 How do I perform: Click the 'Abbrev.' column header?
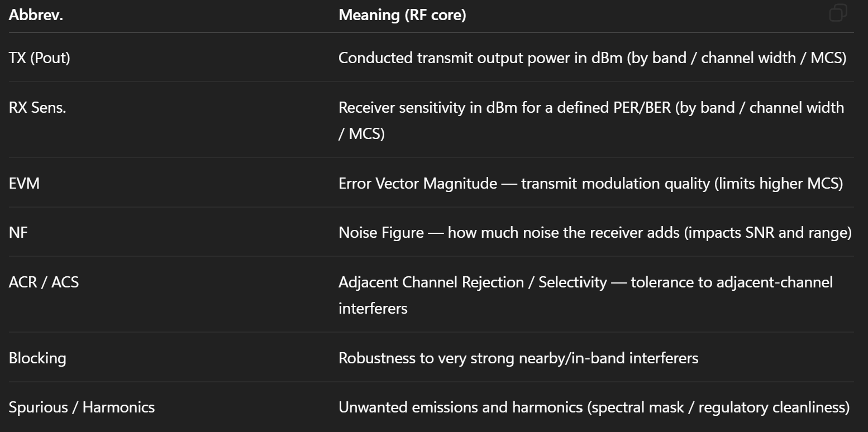pyautogui.click(x=36, y=15)
